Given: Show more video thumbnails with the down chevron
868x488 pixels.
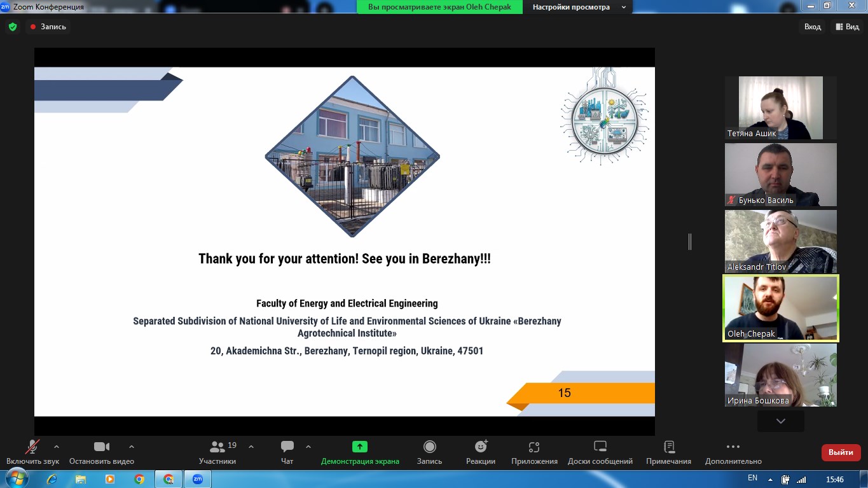Looking at the screenshot, I should [x=781, y=421].
